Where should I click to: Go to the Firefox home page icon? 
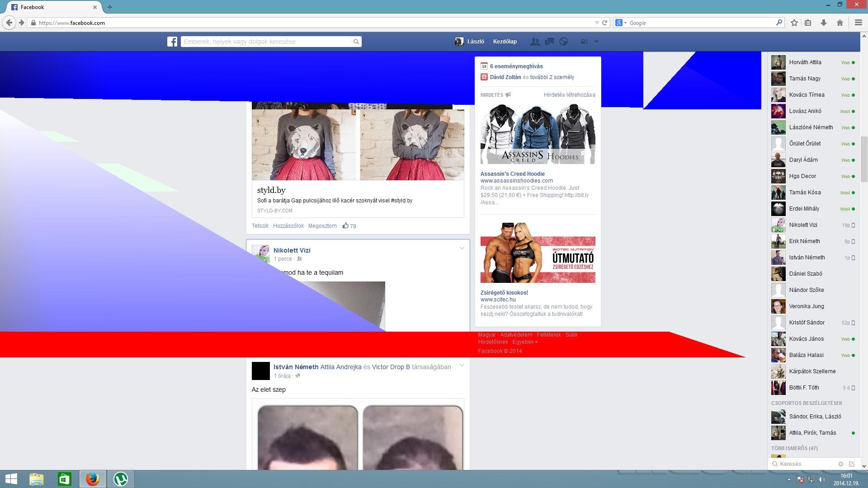pyautogui.click(x=840, y=23)
